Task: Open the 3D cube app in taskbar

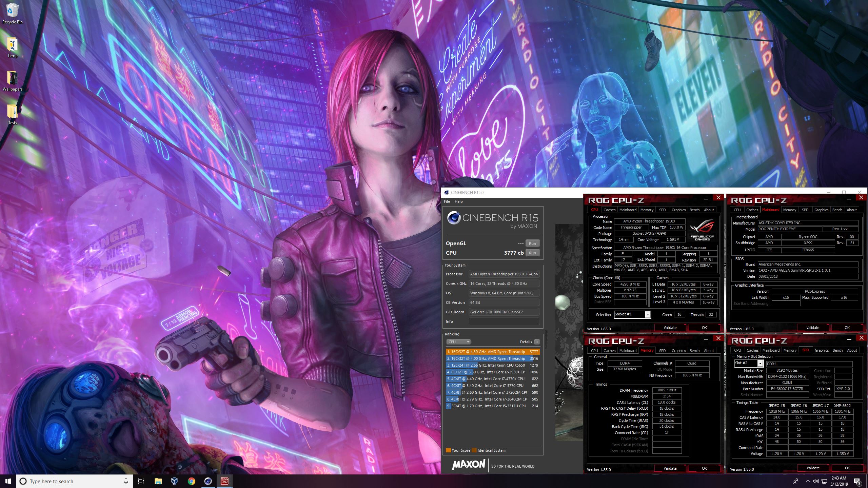Action: tap(175, 481)
